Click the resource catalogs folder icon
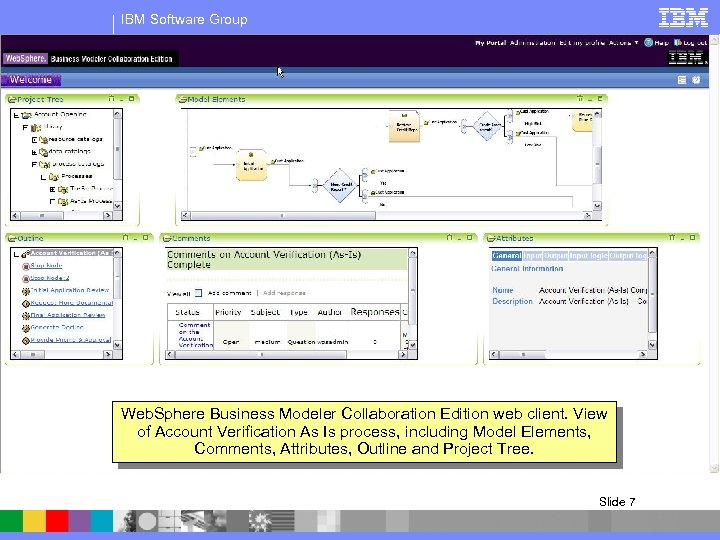This screenshot has height=540, width=720. coord(43,140)
